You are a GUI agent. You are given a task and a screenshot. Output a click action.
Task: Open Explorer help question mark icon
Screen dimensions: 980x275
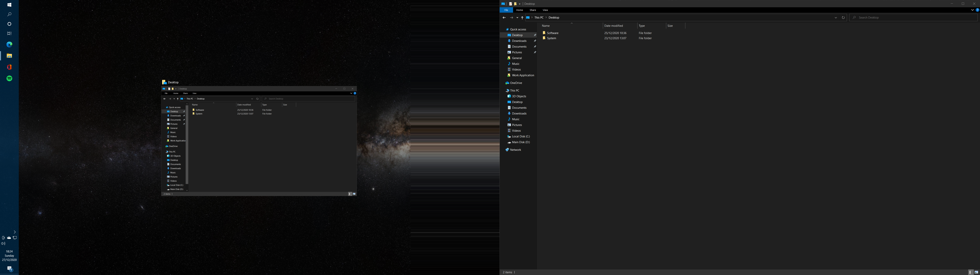click(x=977, y=10)
